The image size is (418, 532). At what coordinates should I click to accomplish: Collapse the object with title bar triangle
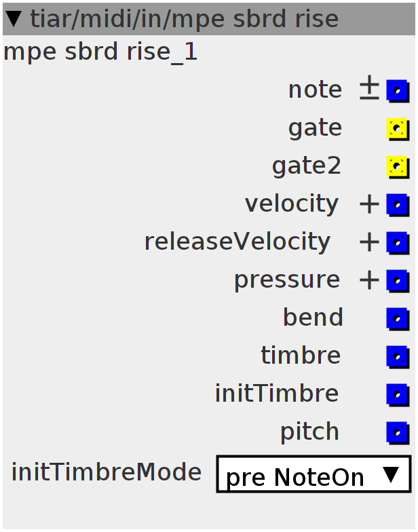(14, 19)
